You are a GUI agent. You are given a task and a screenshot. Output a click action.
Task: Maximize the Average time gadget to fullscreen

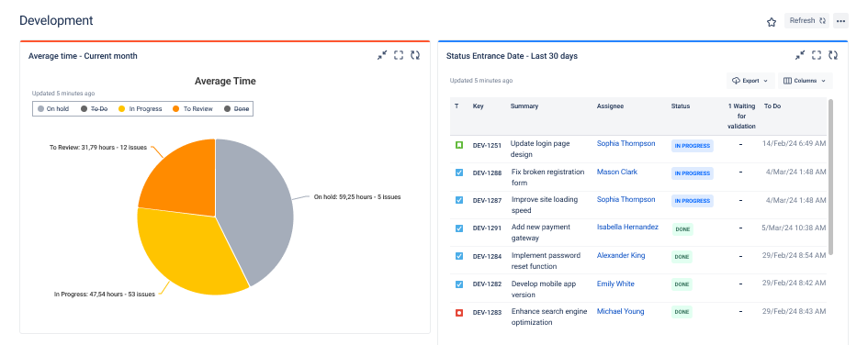pyautogui.click(x=399, y=55)
